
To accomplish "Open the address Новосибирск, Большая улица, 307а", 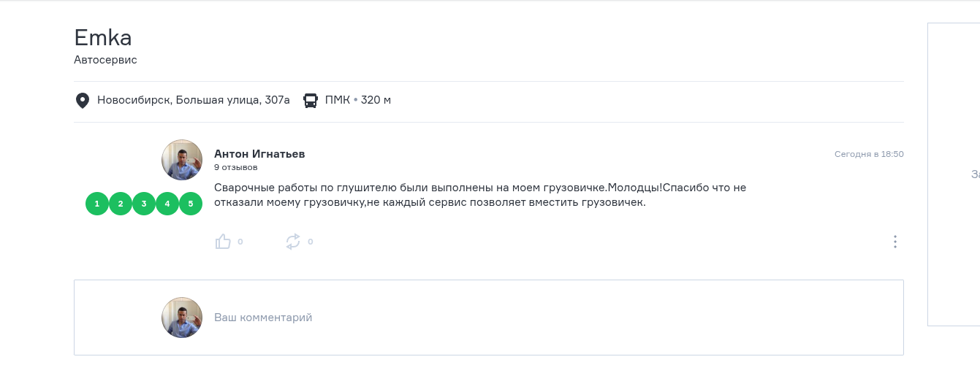I will pos(194,100).
